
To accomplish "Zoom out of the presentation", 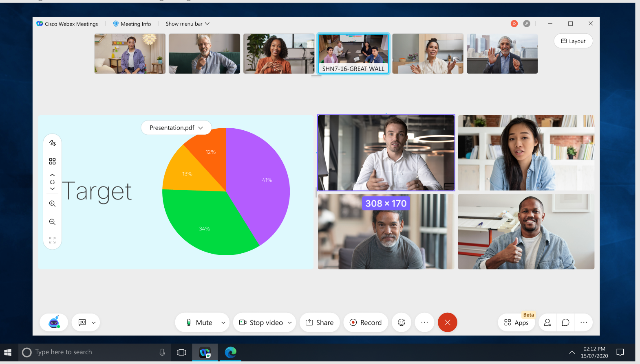I will pyautogui.click(x=52, y=222).
